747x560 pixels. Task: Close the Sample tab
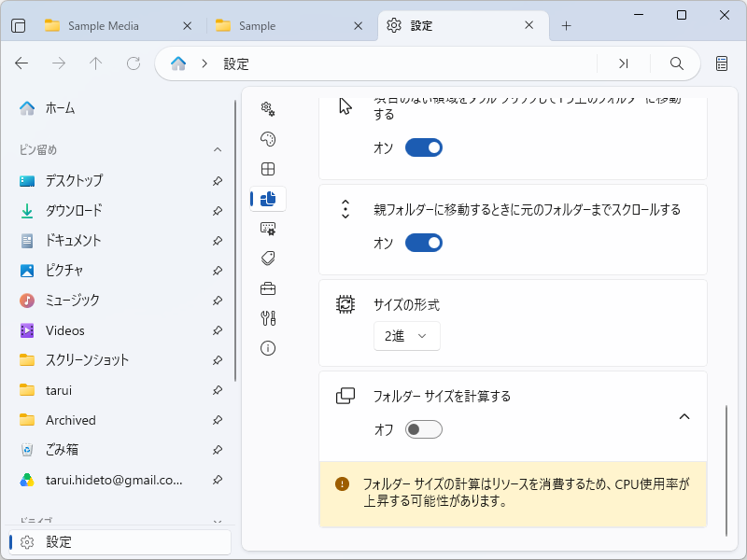click(x=358, y=26)
